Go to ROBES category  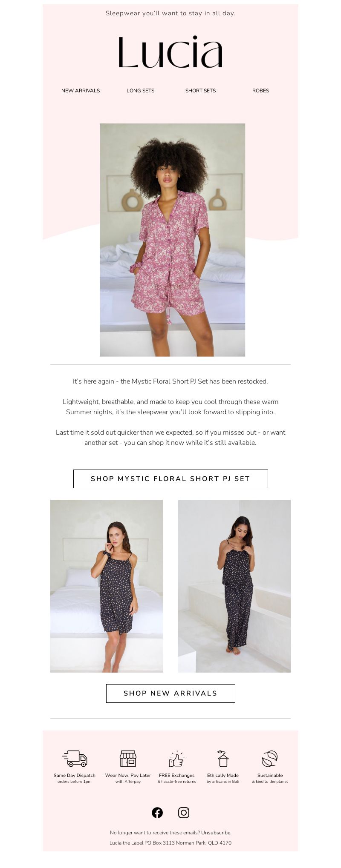[261, 91]
